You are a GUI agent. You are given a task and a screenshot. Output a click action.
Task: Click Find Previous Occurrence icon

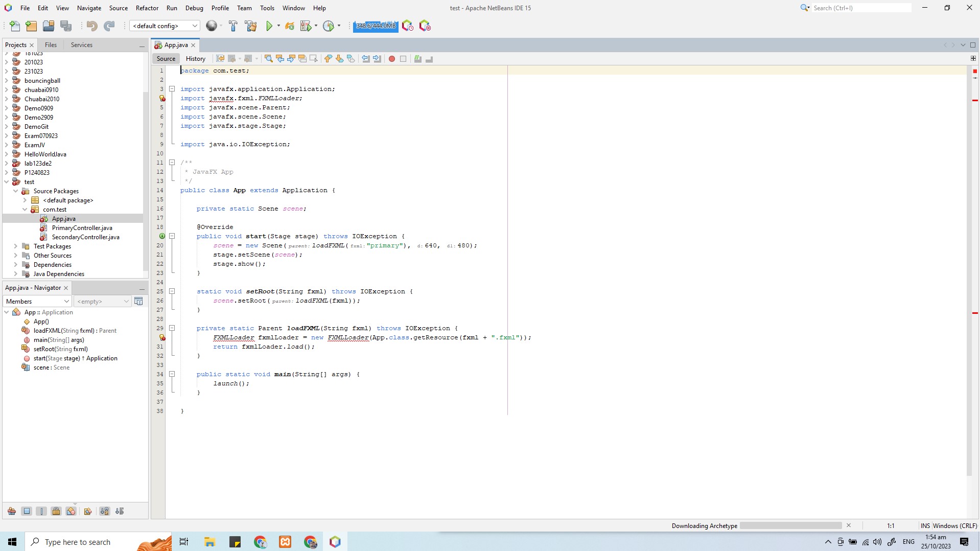[280, 59]
